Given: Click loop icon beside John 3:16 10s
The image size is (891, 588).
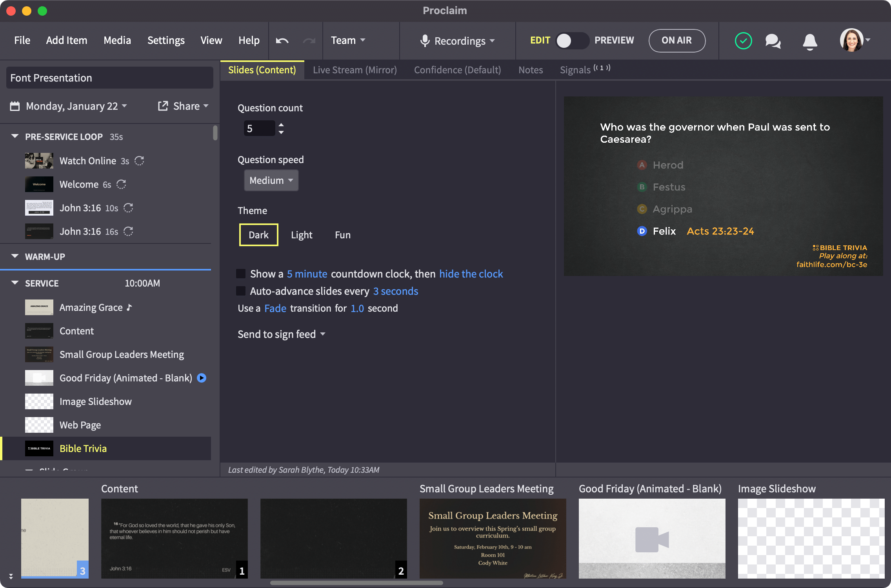Looking at the screenshot, I should [x=128, y=208].
